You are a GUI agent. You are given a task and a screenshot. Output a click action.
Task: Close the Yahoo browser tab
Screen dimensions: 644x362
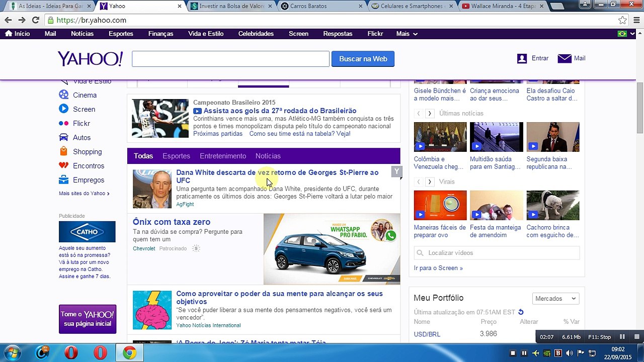180,6
